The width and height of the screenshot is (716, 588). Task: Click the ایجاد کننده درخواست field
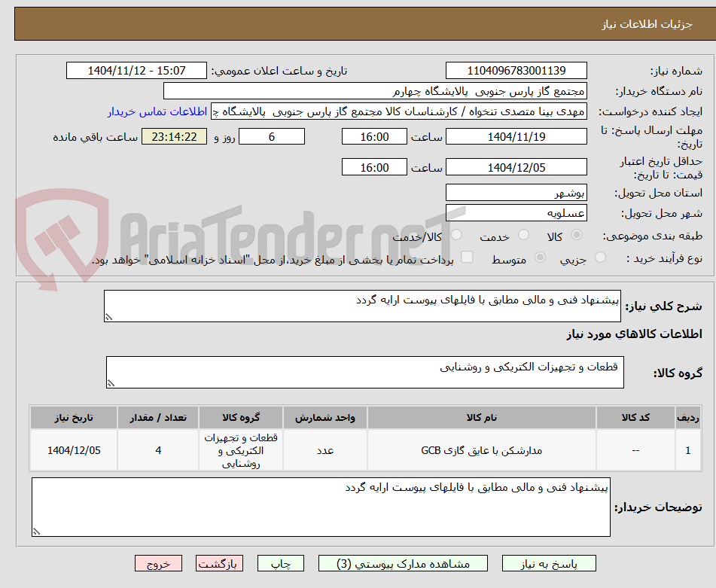[x=398, y=112]
